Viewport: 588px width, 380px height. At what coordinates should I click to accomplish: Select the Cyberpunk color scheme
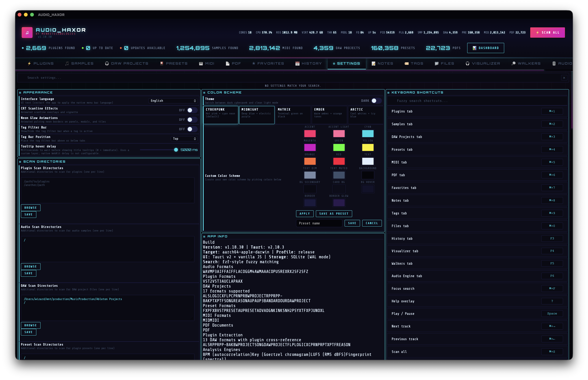click(x=221, y=115)
